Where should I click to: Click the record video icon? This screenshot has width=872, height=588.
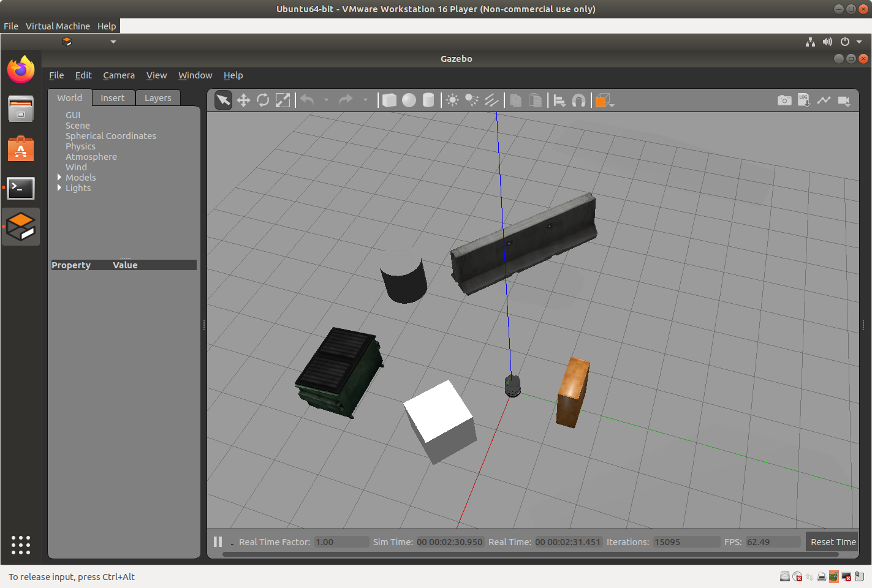844,100
